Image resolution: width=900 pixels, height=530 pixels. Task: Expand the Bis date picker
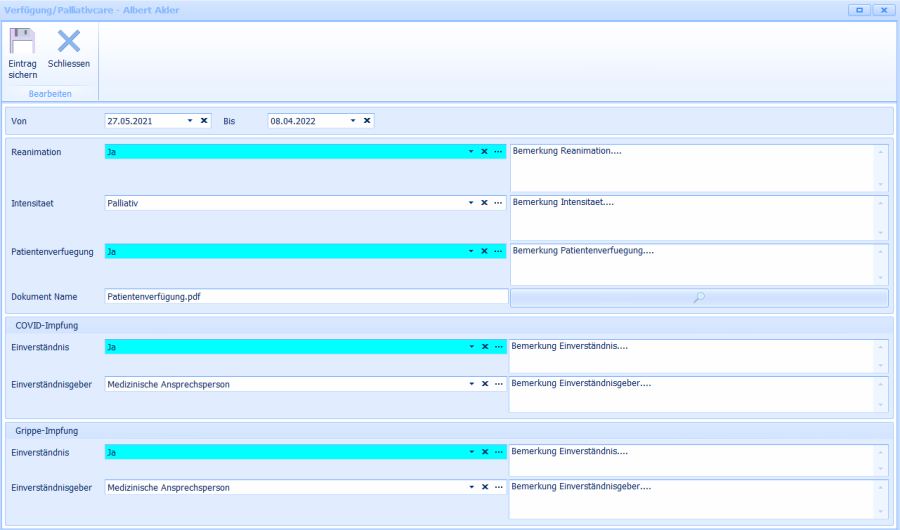coord(353,121)
